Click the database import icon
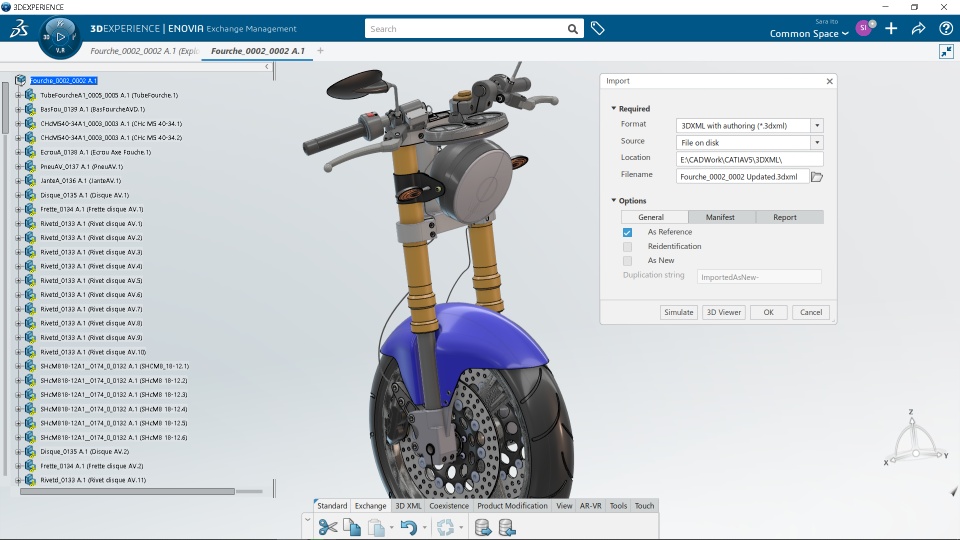 [507, 527]
